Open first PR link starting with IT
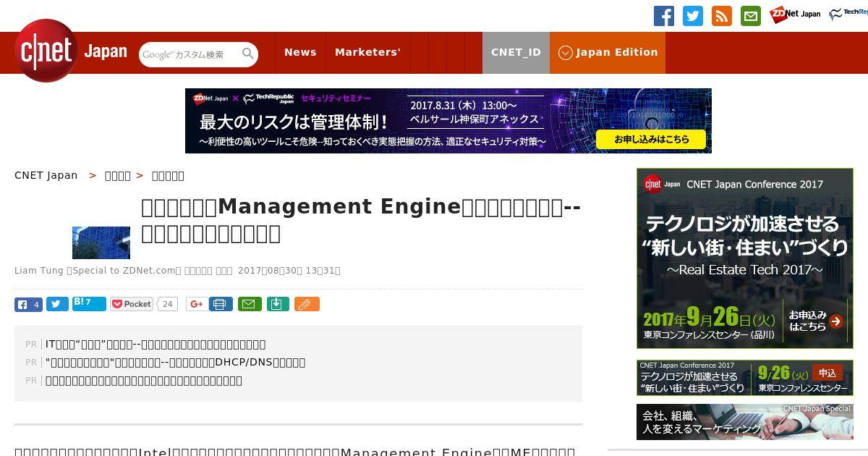The image size is (868, 456). point(156,344)
